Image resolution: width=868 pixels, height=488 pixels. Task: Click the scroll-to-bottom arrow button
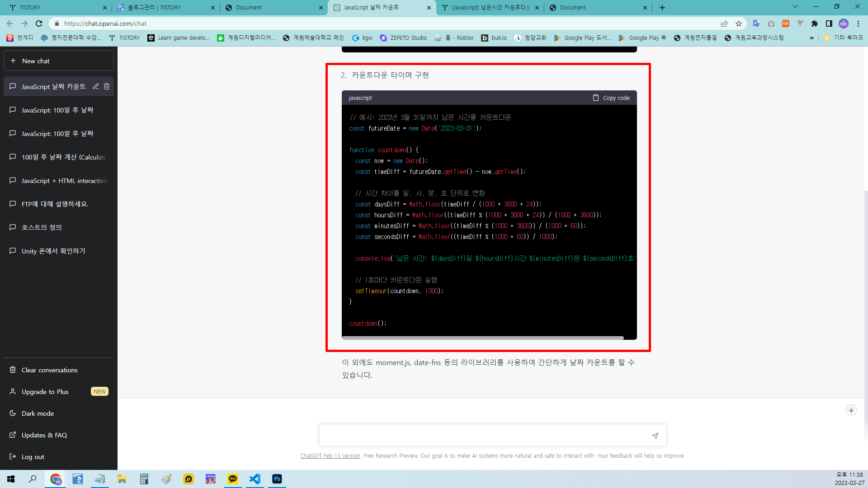pyautogui.click(x=851, y=410)
